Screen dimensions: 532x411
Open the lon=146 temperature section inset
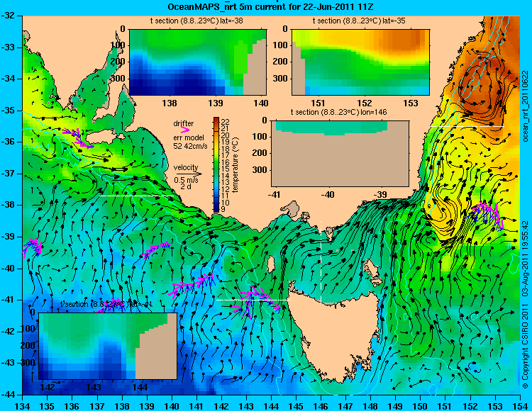340,154
